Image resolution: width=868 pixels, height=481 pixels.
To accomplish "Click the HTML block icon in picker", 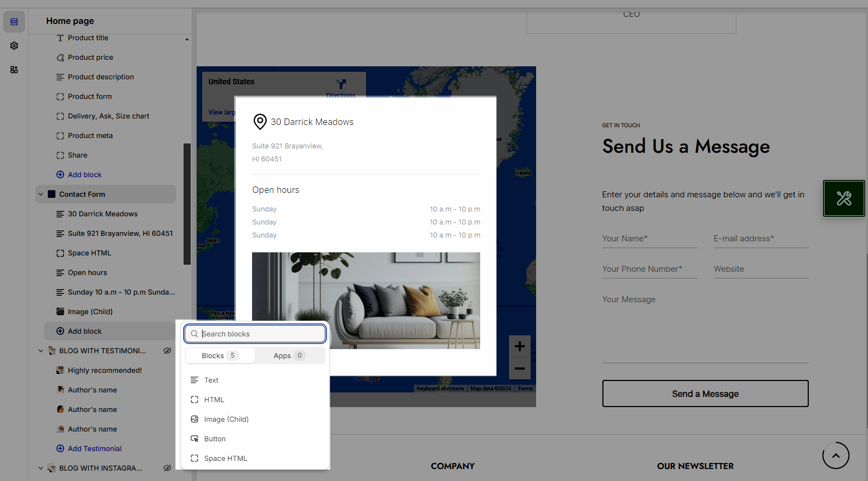I will pyautogui.click(x=194, y=400).
